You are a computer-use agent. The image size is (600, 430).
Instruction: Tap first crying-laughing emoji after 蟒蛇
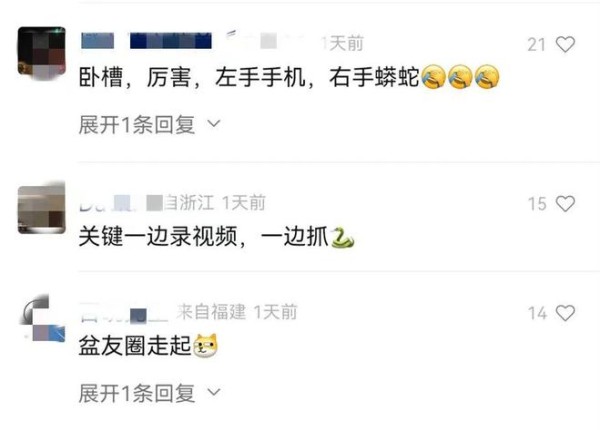pyautogui.click(x=433, y=77)
